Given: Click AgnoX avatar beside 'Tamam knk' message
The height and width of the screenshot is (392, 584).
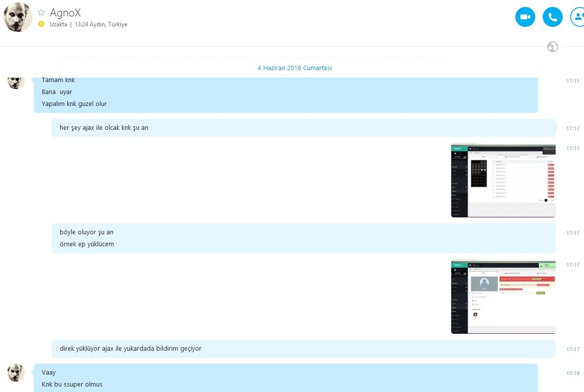Looking at the screenshot, I should point(16,81).
